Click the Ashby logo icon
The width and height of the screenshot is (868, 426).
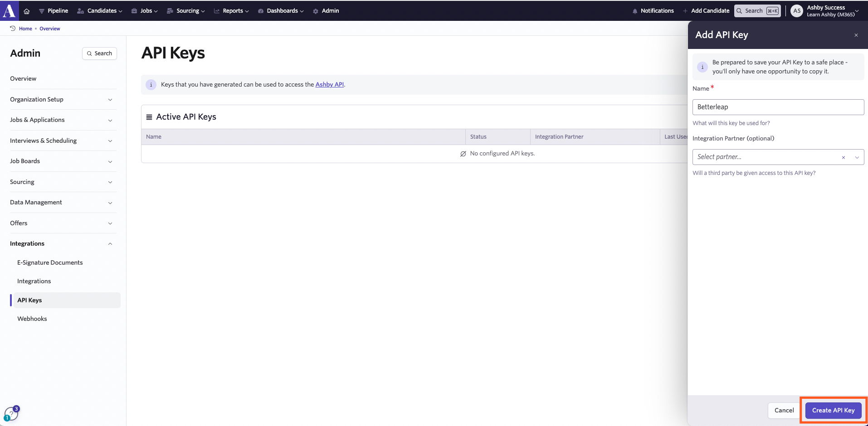(9, 10)
